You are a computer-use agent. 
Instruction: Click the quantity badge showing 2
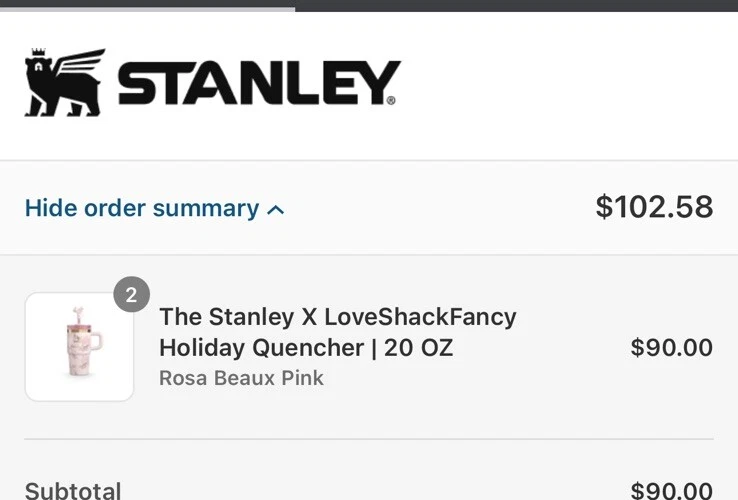pos(131,295)
